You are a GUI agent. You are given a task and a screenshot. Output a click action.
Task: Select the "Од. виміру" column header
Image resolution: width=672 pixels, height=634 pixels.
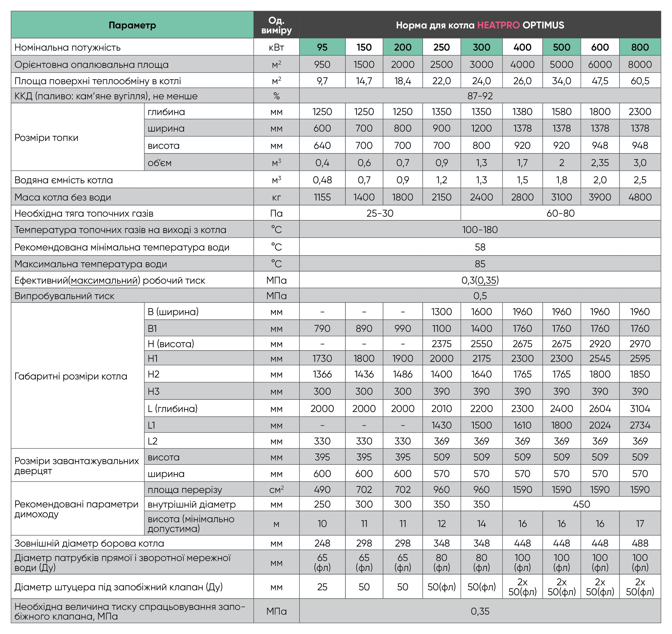276,25
